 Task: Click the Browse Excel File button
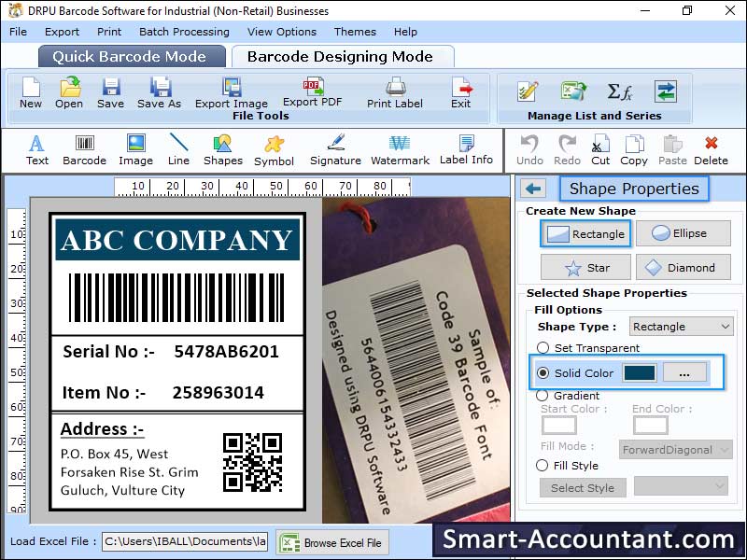332,542
